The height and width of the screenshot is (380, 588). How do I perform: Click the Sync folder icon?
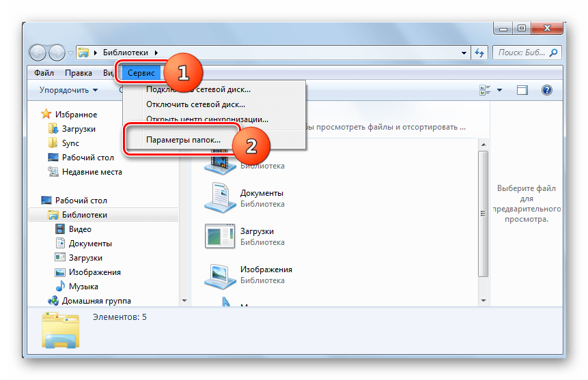click(53, 143)
